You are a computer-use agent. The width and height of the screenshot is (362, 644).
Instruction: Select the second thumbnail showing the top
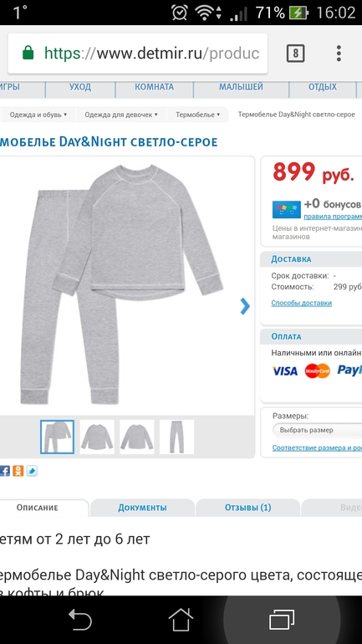pos(97,437)
